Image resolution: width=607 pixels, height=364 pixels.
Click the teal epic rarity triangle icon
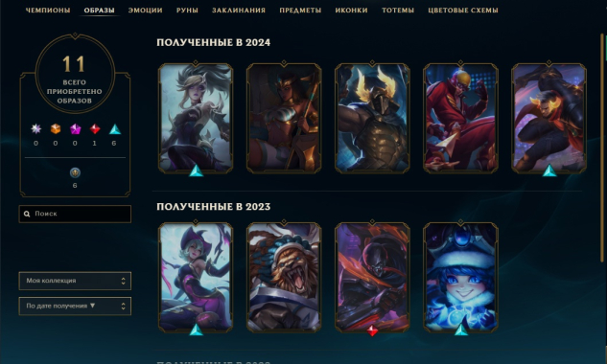(x=114, y=128)
